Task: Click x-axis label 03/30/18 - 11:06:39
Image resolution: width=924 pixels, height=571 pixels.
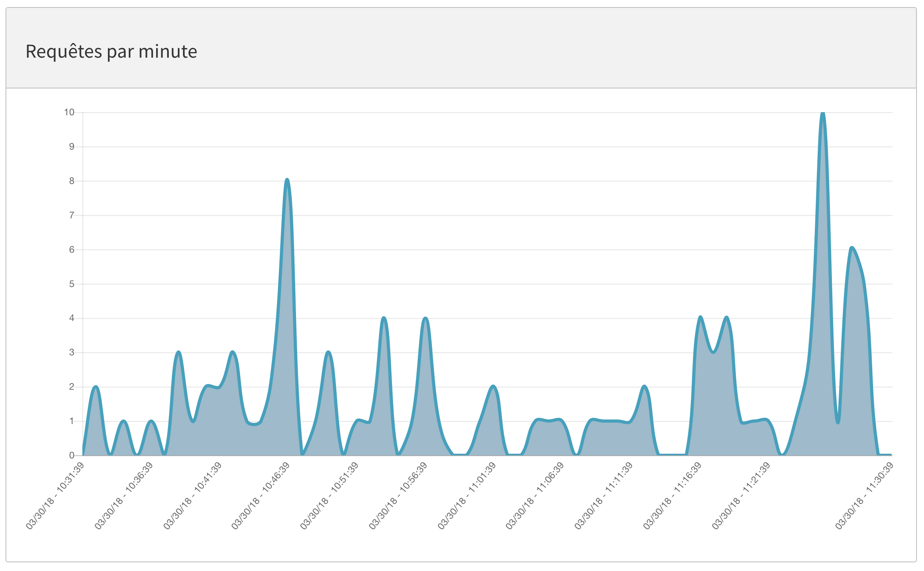Action: (x=535, y=496)
